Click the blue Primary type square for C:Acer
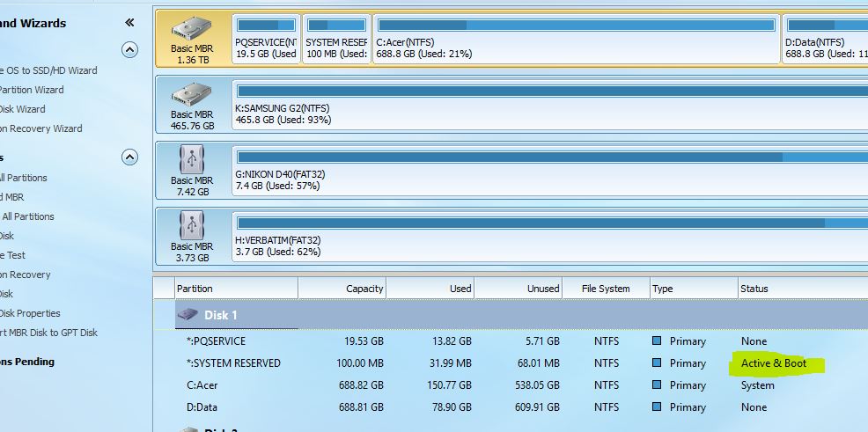Screen dimensions: 868x432 (x=657, y=385)
